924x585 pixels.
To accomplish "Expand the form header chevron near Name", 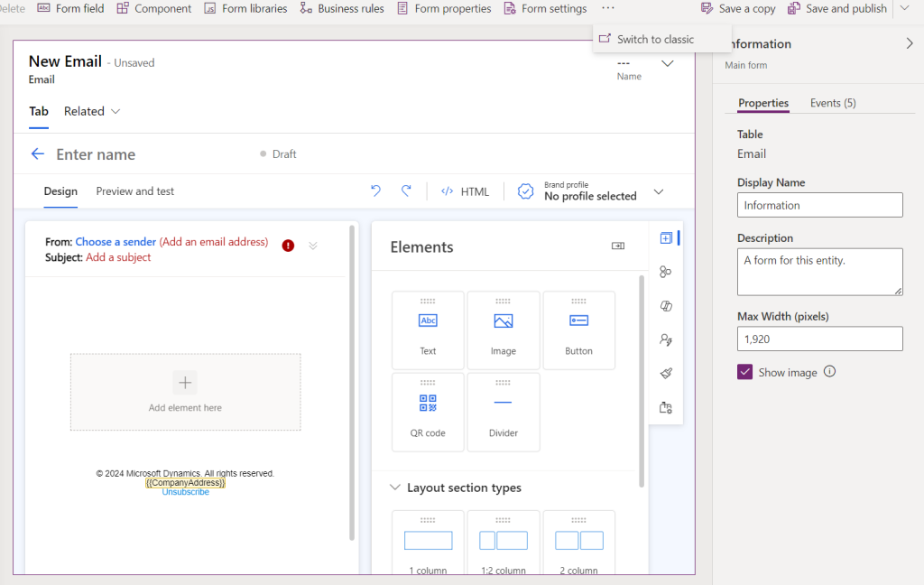I will pyautogui.click(x=667, y=63).
